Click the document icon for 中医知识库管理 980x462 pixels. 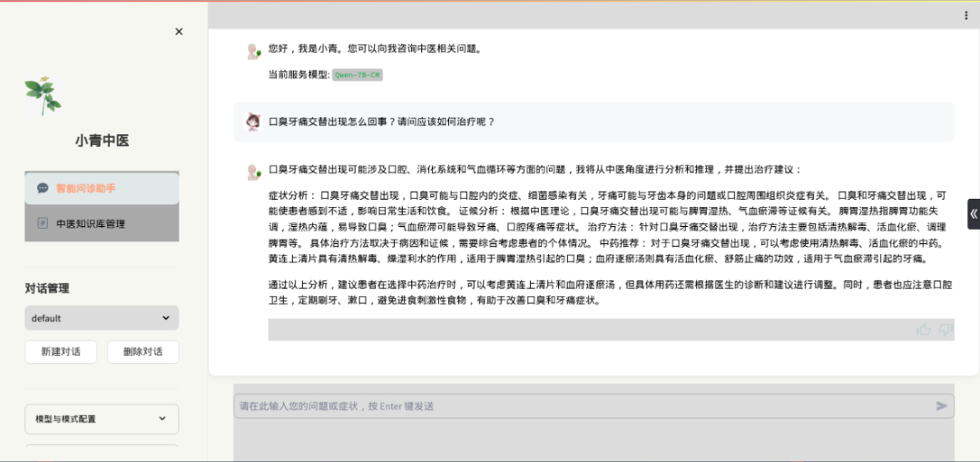click(43, 223)
